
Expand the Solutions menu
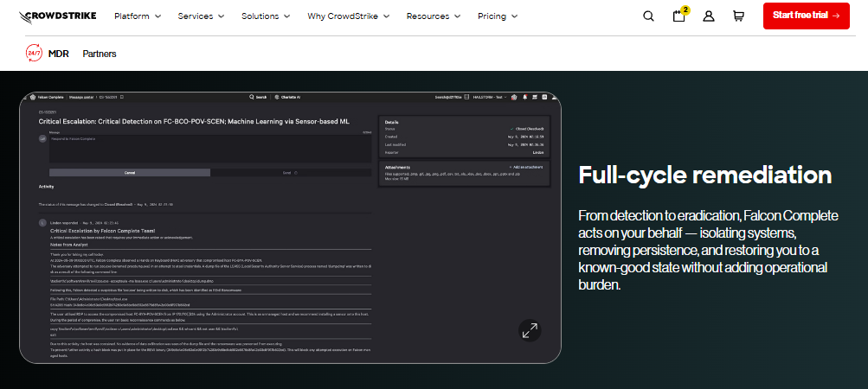(267, 16)
